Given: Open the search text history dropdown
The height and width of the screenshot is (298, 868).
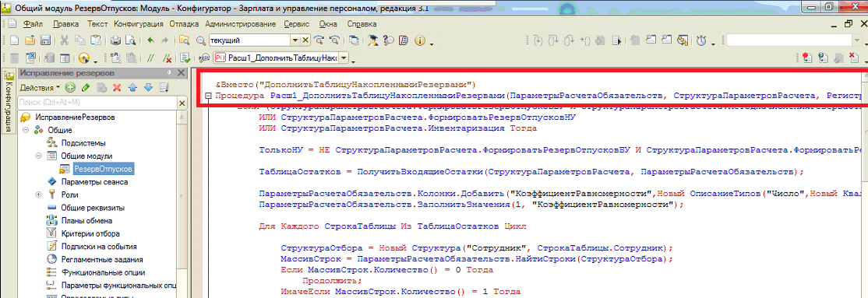Looking at the screenshot, I should point(296,40).
